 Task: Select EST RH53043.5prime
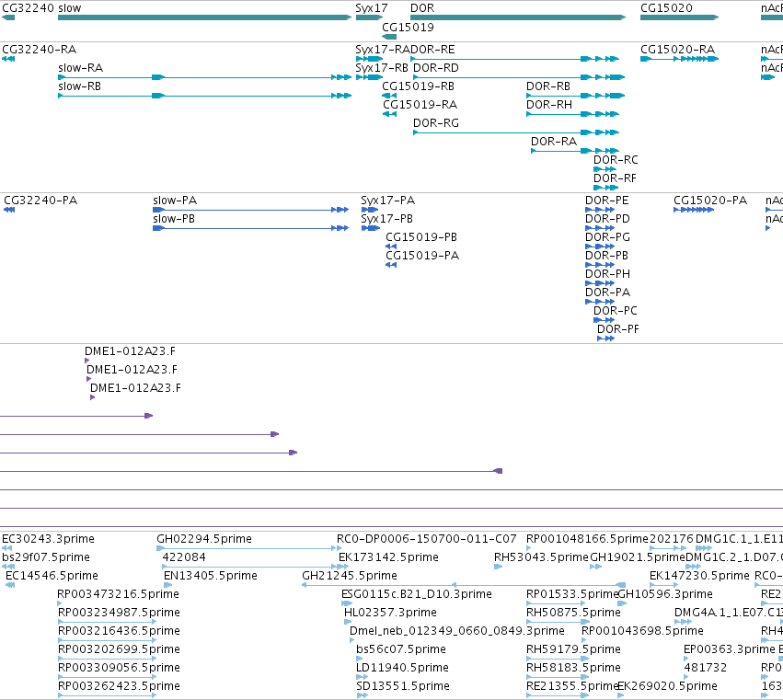[x=541, y=557]
